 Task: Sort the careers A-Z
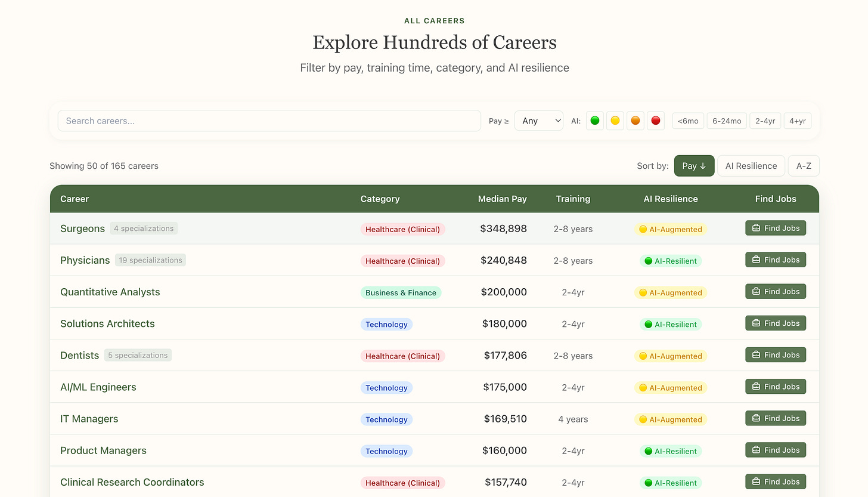pyautogui.click(x=804, y=166)
